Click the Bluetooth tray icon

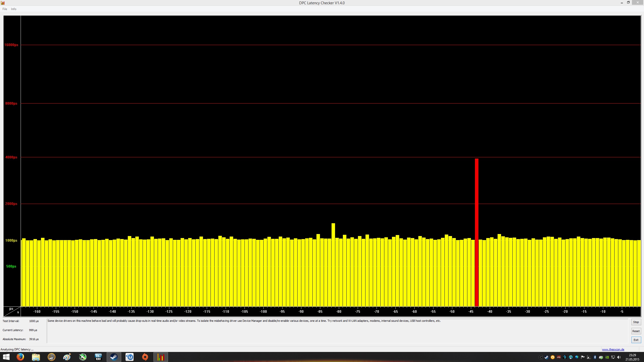coord(595,357)
